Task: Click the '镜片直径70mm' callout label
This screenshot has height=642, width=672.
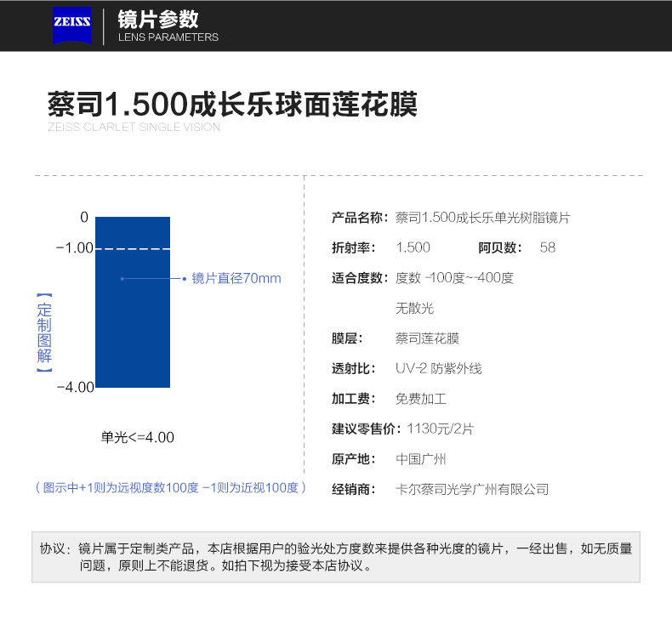Action: [x=236, y=278]
